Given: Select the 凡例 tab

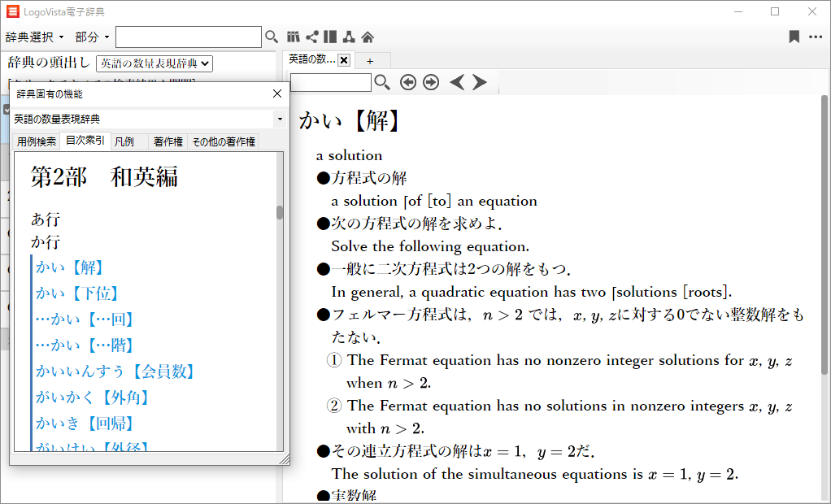Looking at the screenshot, I should 124,141.
